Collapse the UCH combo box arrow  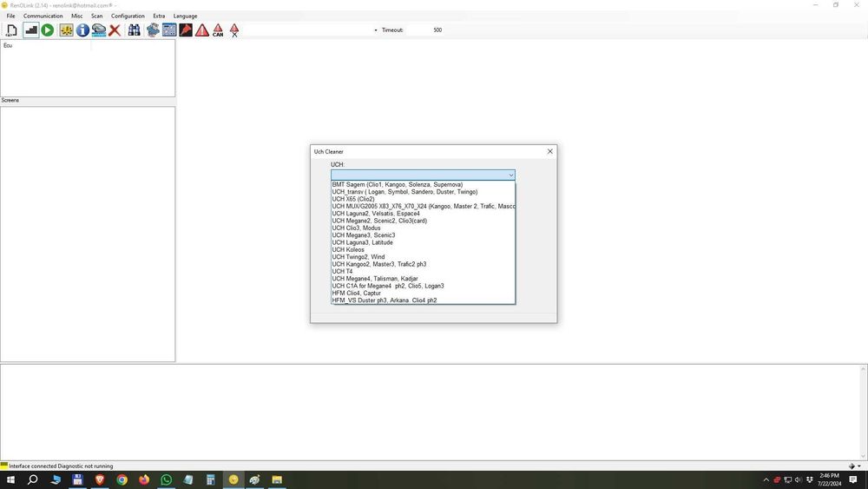pyautogui.click(x=510, y=175)
